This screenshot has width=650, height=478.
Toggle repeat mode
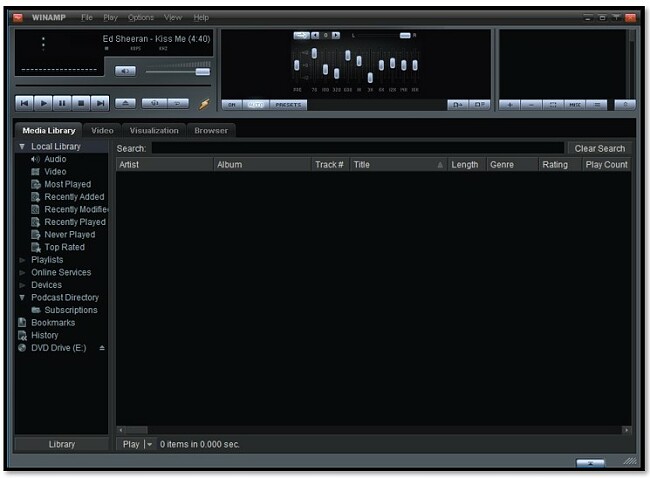(178, 103)
